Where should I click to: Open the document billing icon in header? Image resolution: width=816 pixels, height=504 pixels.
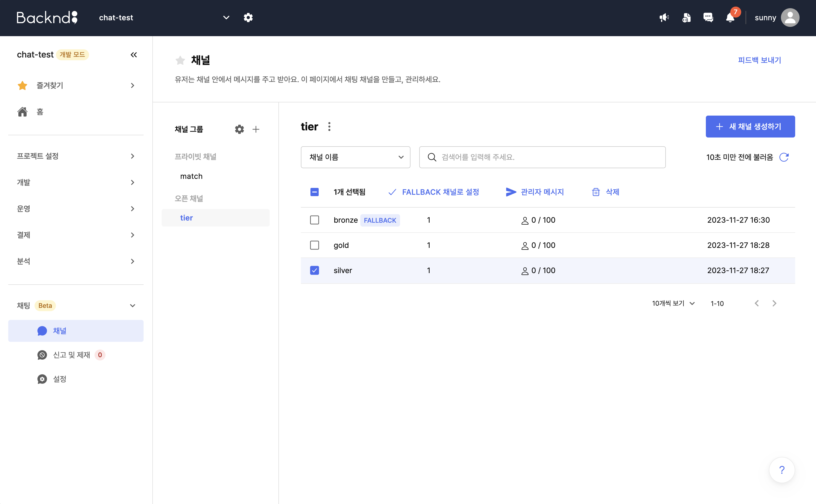[686, 18]
